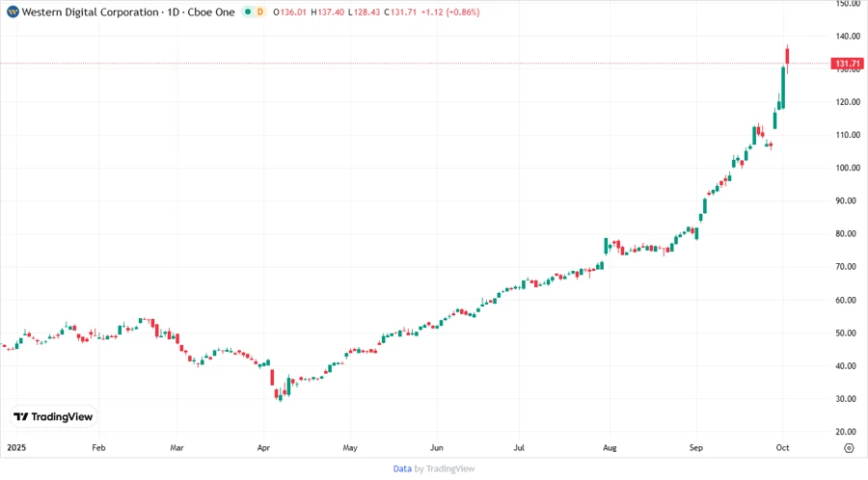Click the 100.00 price axis label
The image size is (868, 480).
click(848, 168)
